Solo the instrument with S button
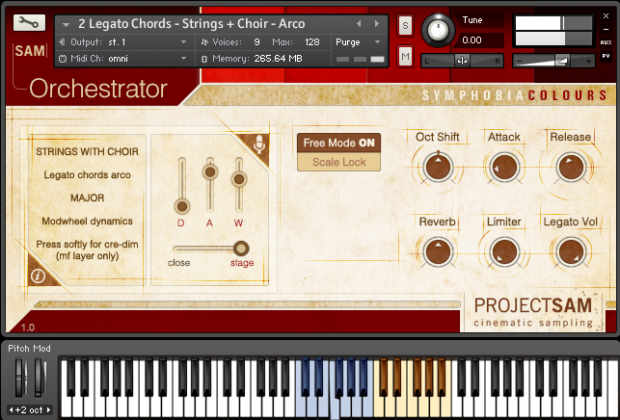The height and width of the screenshot is (420, 620). [405, 26]
